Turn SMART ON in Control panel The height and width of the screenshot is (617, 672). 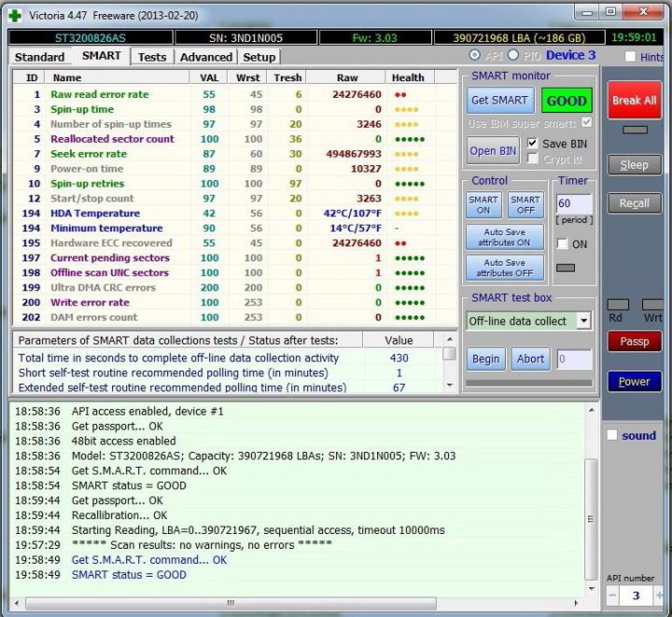pyautogui.click(x=483, y=204)
